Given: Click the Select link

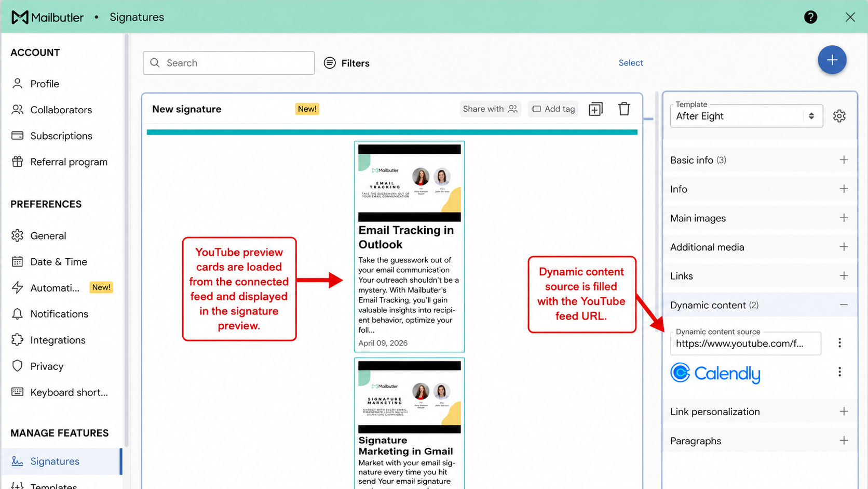Looking at the screenshot, I should pos(630,63).
